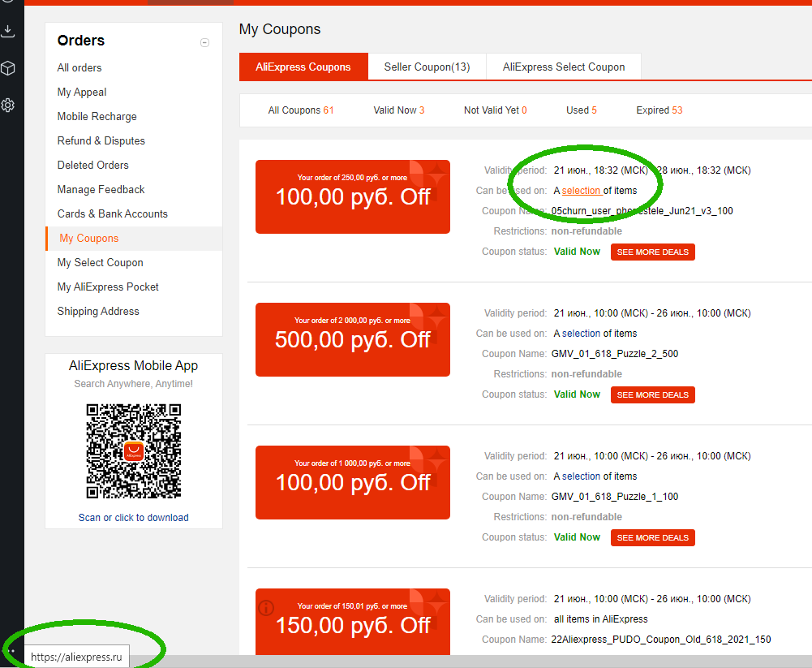The image size is (812, 668).
Task: Switch to the AliExpress Coupons tab
Action: tap(303, 67)
